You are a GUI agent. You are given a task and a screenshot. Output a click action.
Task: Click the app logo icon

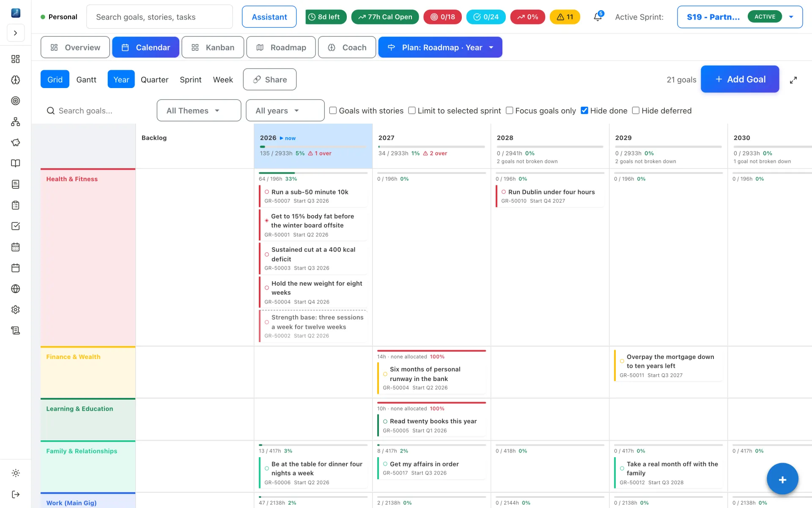coord(16,13)
